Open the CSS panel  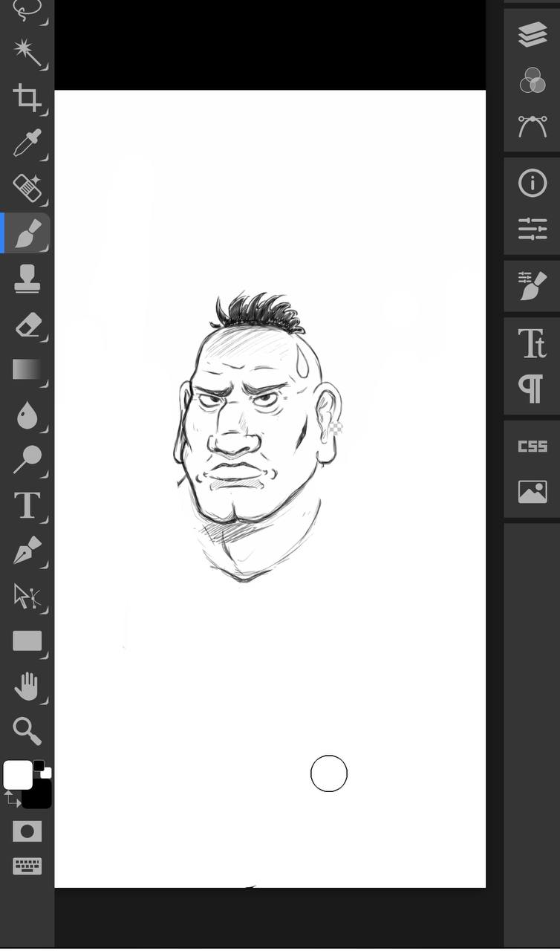tap(533, 447)
